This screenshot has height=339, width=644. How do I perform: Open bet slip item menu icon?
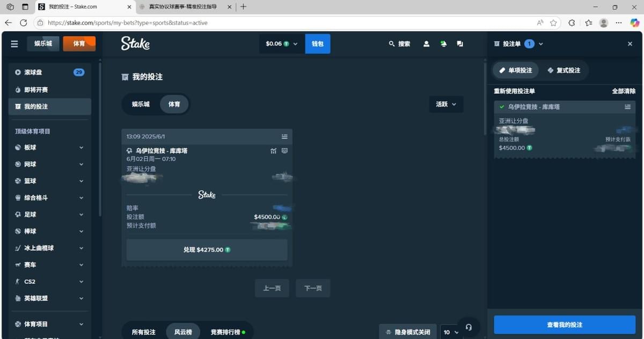(627, 107)
